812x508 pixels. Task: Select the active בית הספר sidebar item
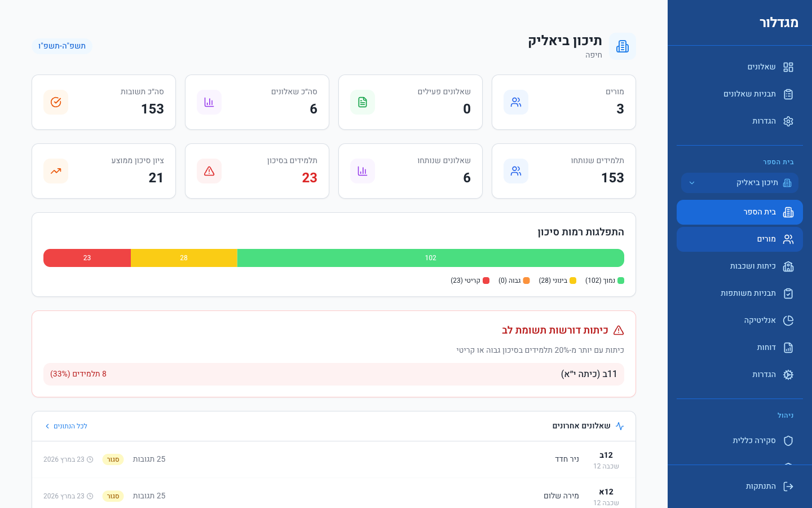pyautogui.click(x=740, y=212)
